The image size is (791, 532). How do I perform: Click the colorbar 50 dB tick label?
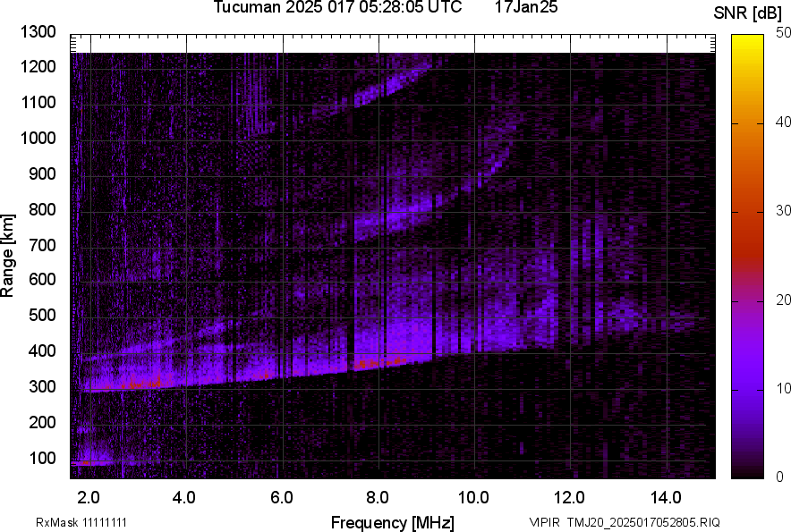click(x=784, y=33)
